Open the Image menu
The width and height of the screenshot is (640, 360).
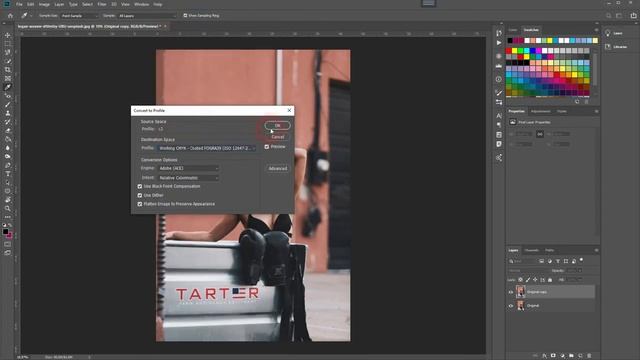[44, 4]
